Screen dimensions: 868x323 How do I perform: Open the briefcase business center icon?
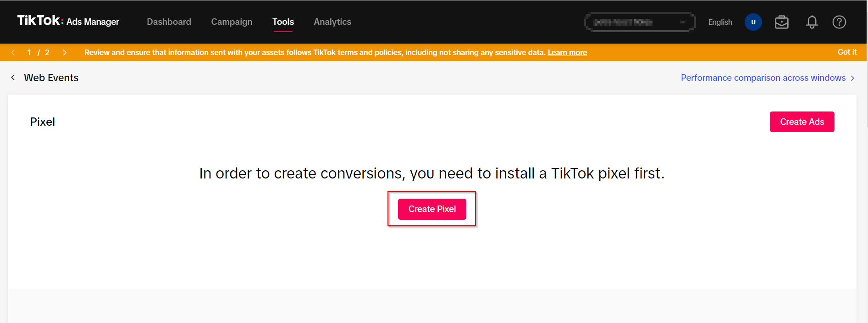click(781, 22)
